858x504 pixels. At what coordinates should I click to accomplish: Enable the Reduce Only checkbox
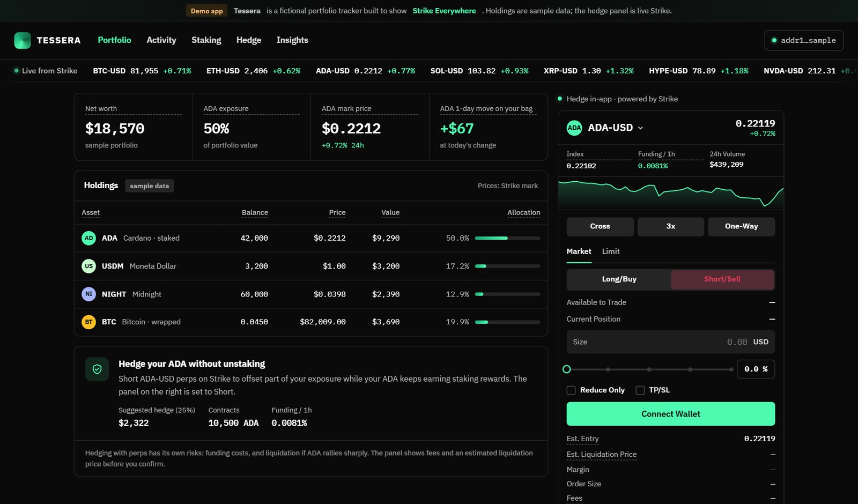pos(571,390)
